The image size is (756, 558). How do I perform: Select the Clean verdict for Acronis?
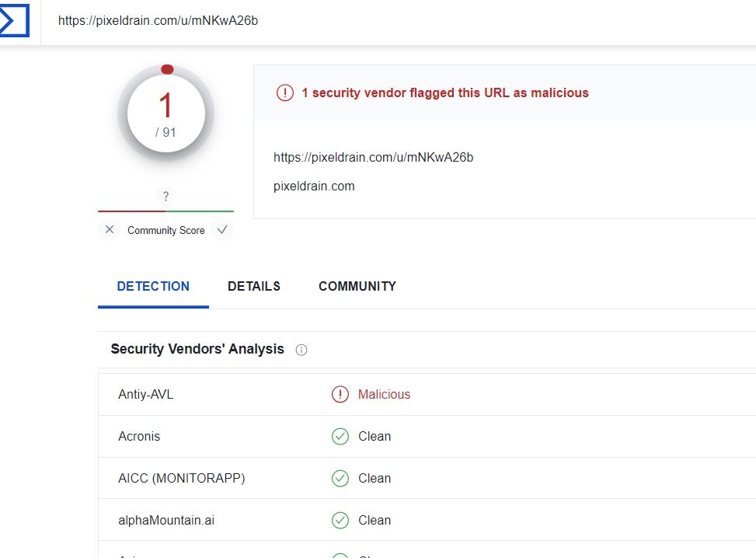[375, 437]
